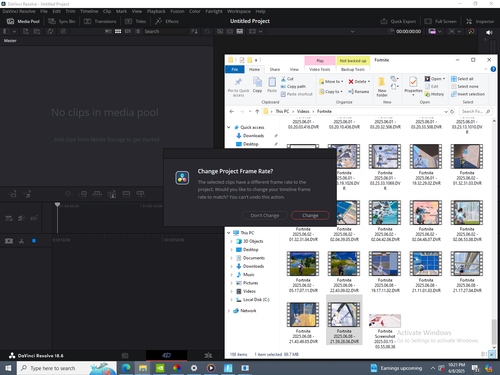Screen dimensions: 500x375
Task: Switch to Cut page icon
Action: pos(166,355)
